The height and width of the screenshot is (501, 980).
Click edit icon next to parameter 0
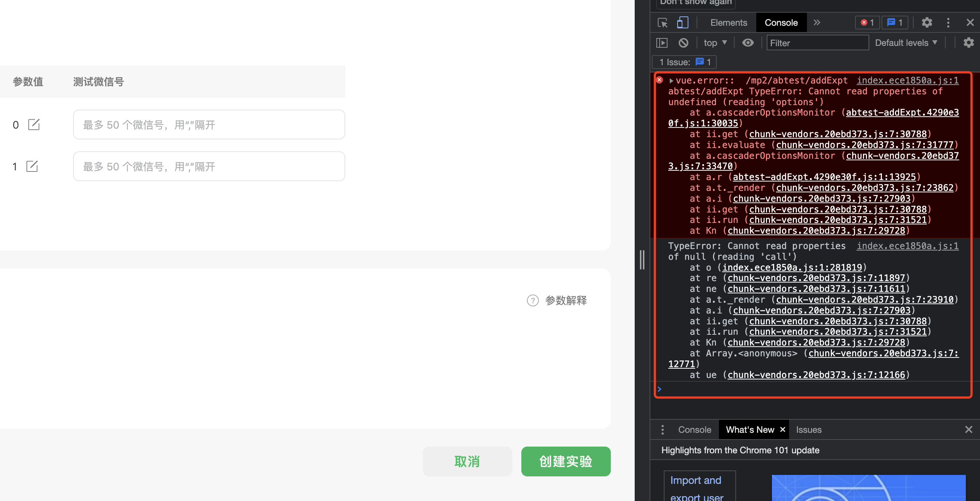(x=34, y=125)
